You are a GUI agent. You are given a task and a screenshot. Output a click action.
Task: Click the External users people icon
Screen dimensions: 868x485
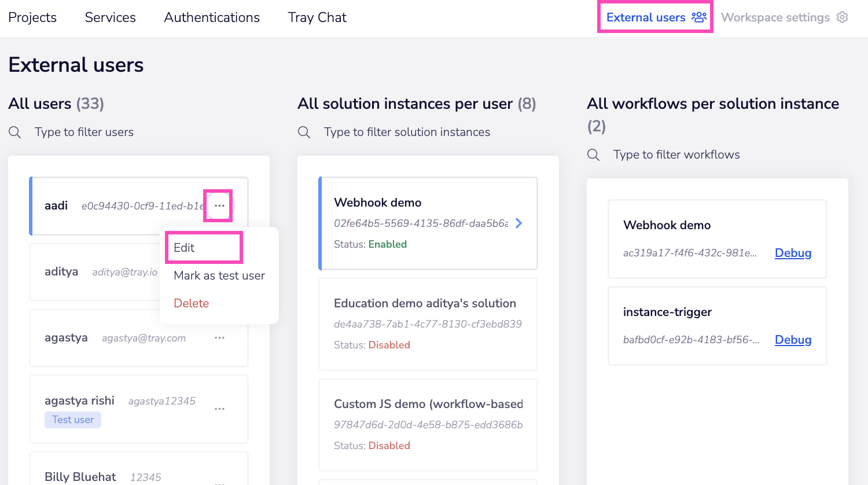[x=699, y=17]
